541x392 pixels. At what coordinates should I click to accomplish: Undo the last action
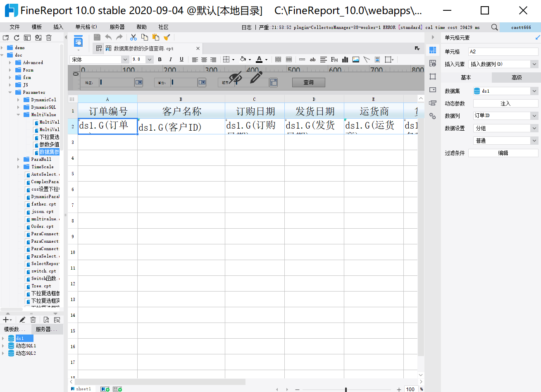(x=108, y=38)
